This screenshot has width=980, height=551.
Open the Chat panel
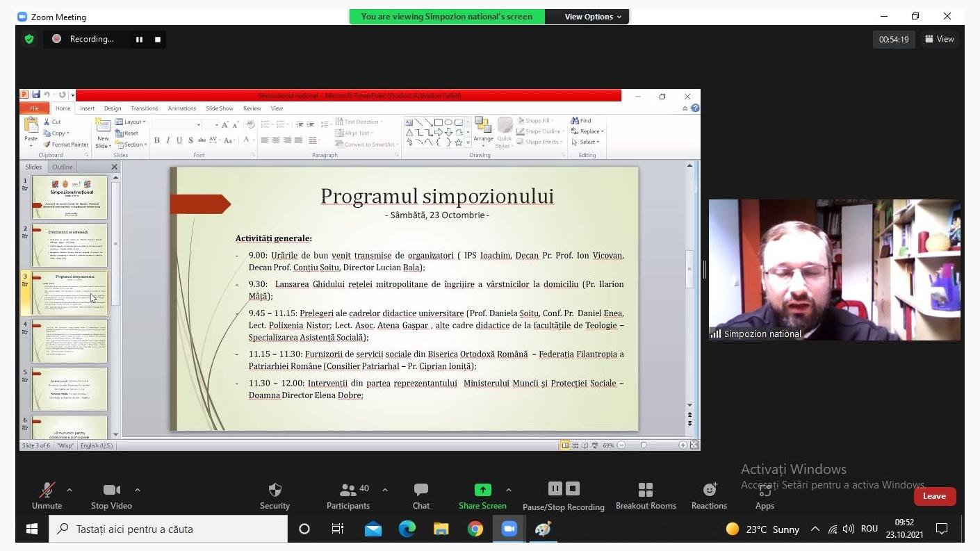click(x=420, y=490)
